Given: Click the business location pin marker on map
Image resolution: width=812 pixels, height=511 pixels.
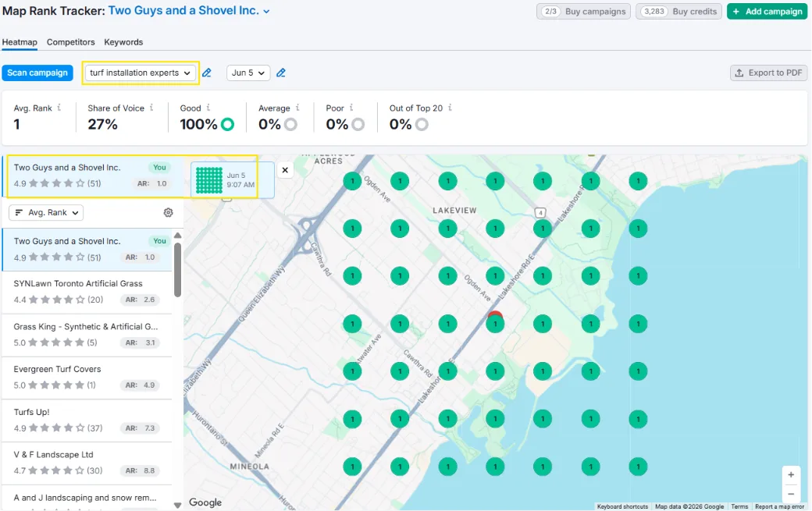Looking at the screenshot, I should point(495,314).
